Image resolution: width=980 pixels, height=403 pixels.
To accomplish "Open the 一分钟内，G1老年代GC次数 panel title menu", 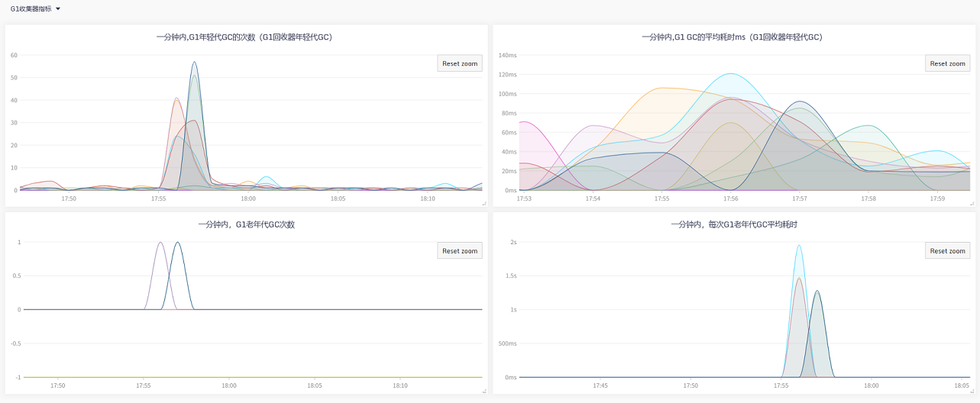I will pyautogui.click(x=245, y=224).
